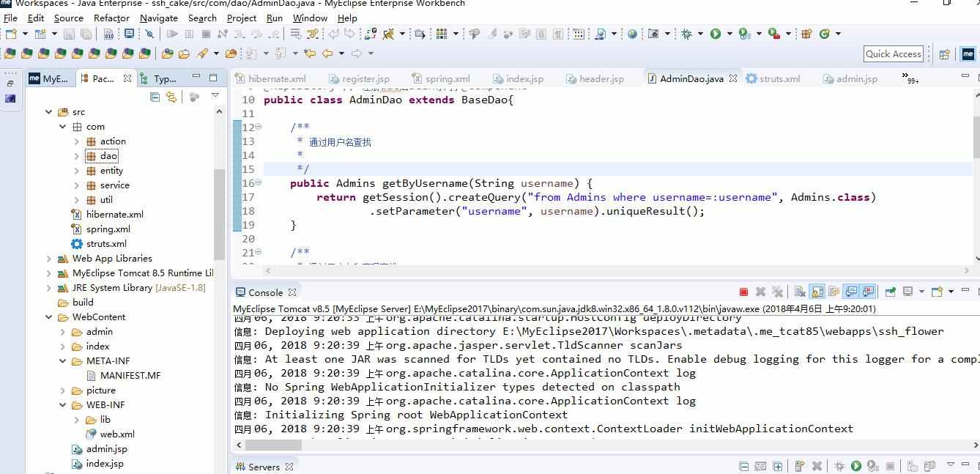Open the Navigate menu
The height and width of the screenshot is (474, 980).
[x=158, y=18]
